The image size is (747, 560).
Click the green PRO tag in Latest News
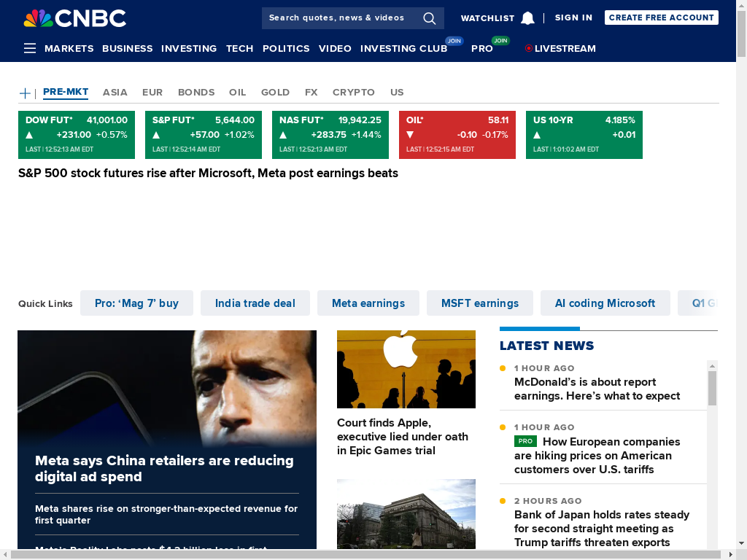click(x=525, y=441)
